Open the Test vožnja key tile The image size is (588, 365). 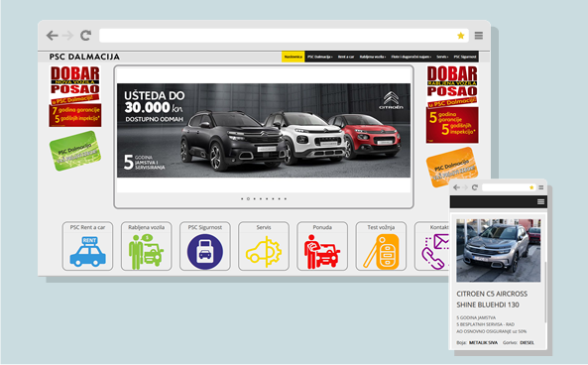click(x=381, y=246)
